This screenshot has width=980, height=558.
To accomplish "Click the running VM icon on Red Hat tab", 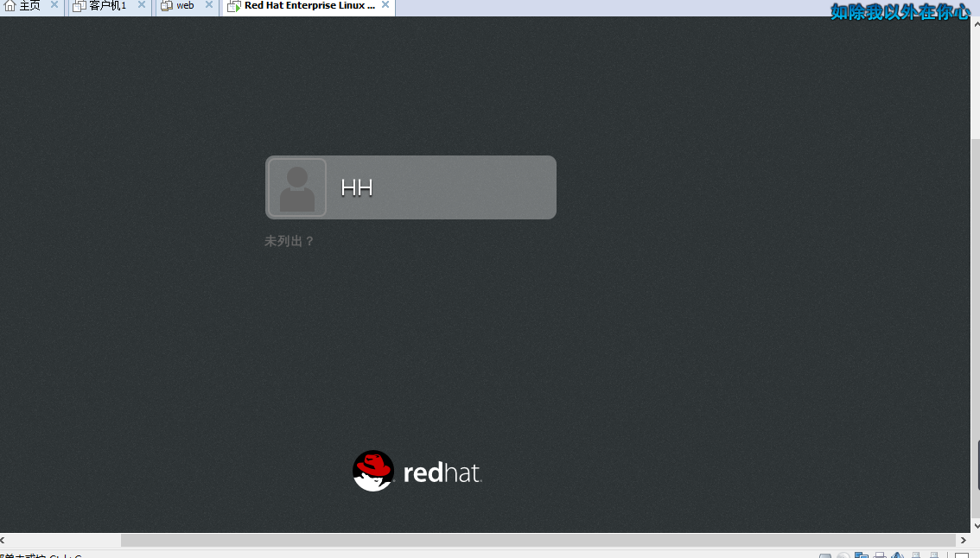I will pyautogui.click(x=233, y=6).
